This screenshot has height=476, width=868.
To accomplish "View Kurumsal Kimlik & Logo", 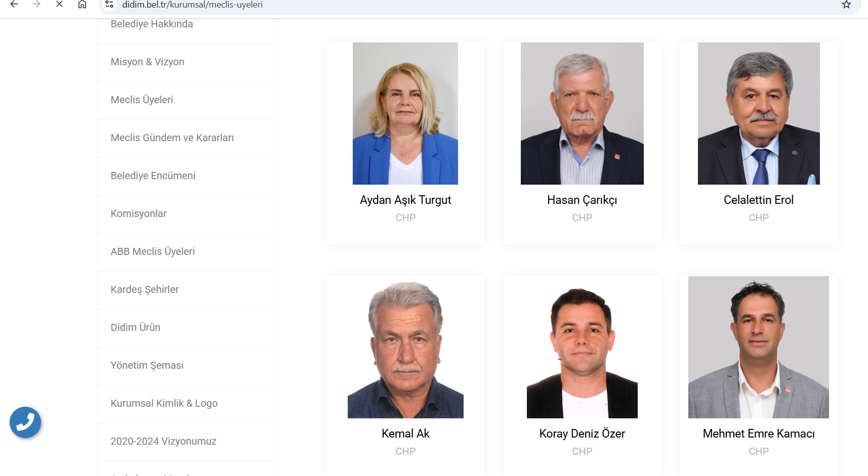I will [x=164, y=403].
